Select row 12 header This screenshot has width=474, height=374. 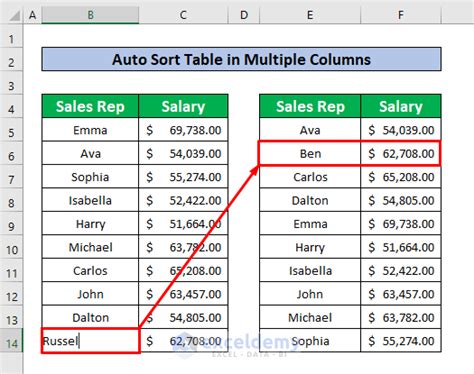tap(11, 294)
